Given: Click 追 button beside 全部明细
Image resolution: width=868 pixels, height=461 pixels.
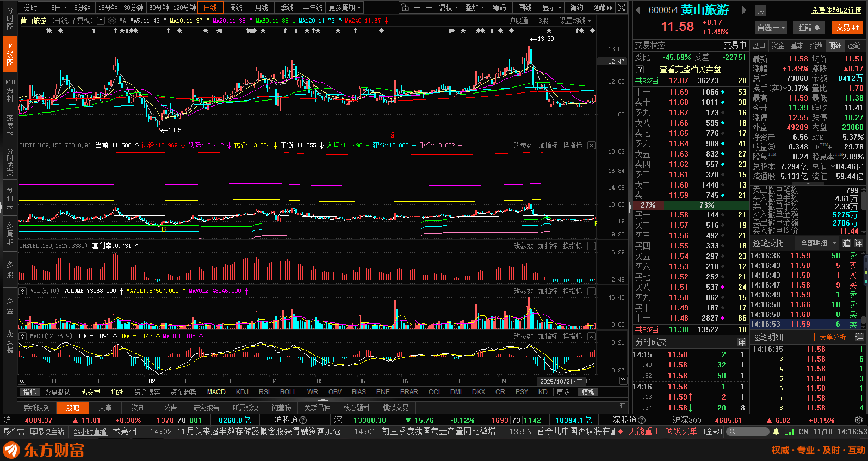Looking at the screenshot, I should click(847, 243).
